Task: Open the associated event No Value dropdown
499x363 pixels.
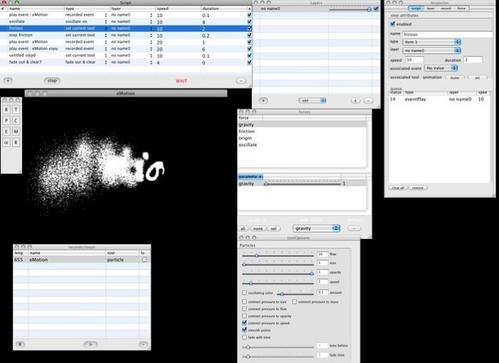Action: [441, 68]
